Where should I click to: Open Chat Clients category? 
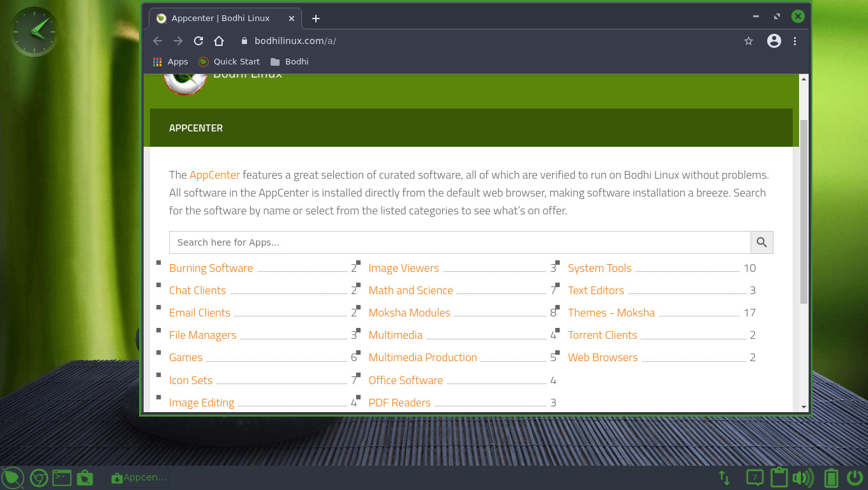click(197, 290)
